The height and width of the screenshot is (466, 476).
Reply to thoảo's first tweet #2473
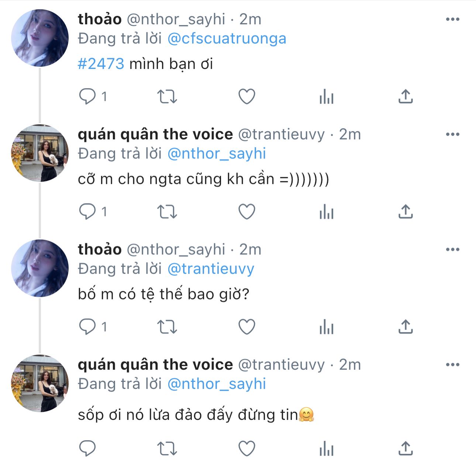(x=87, y=97)
